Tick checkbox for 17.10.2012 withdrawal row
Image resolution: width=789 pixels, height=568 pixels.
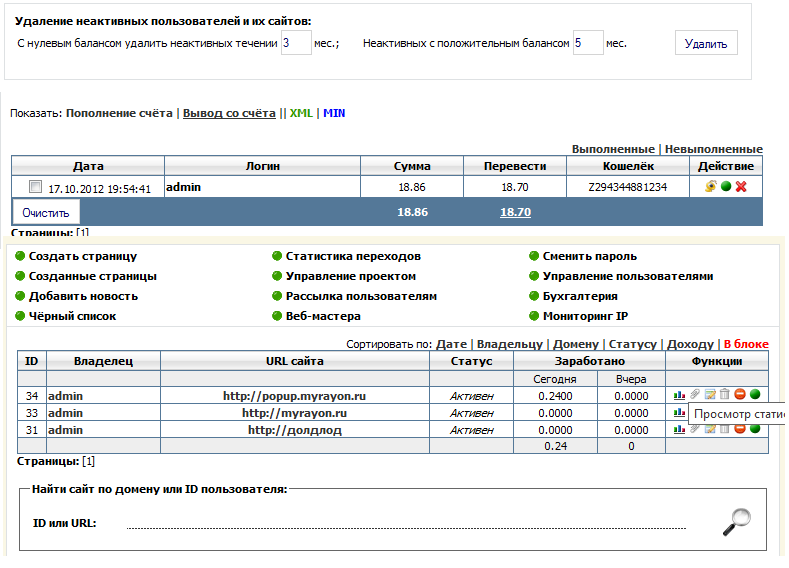pos(35,187)
